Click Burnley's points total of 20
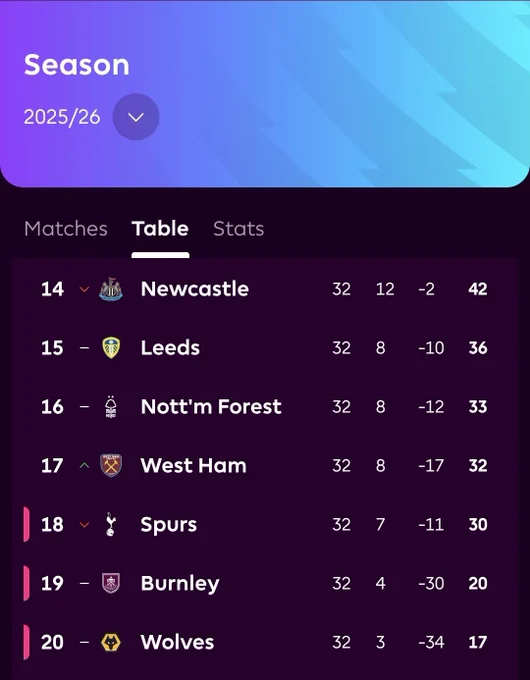 point(478,583)
